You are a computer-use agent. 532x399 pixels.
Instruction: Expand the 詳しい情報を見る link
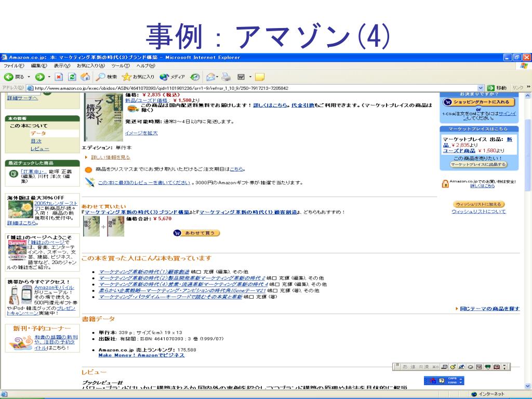coord(111,157)
